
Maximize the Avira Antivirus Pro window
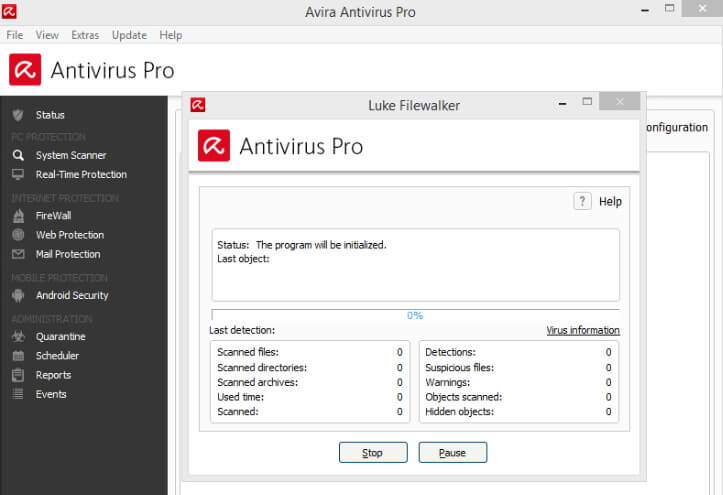click(x=670, y=8)
